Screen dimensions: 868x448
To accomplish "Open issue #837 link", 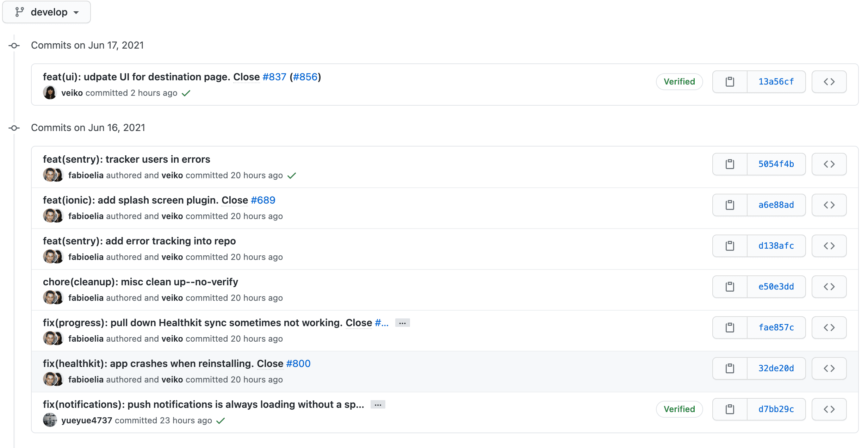I will click(274, 77).
